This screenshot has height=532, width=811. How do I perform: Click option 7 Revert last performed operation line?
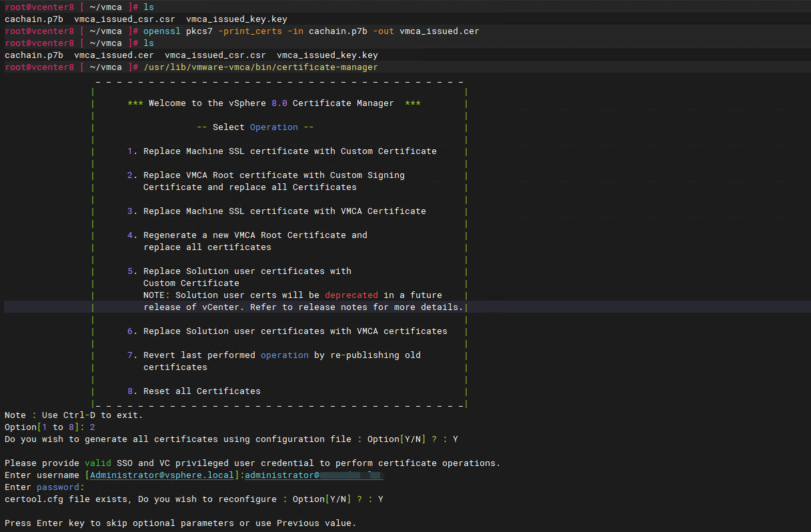274,355
